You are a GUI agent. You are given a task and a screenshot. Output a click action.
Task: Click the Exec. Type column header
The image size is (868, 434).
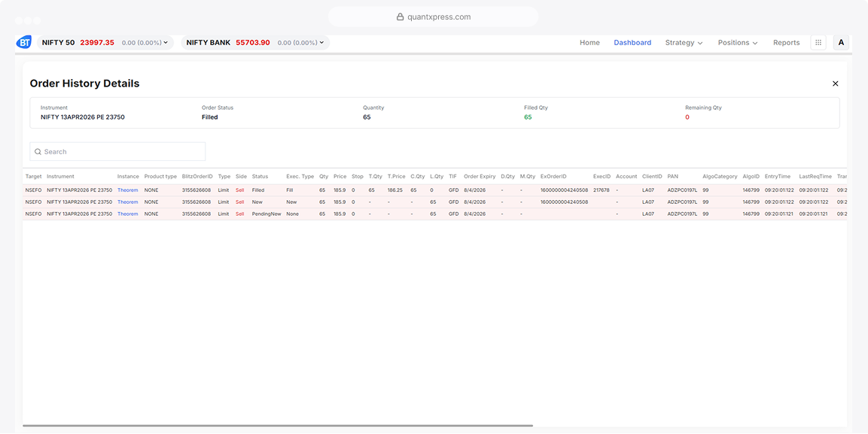click(x=300, y=177)
